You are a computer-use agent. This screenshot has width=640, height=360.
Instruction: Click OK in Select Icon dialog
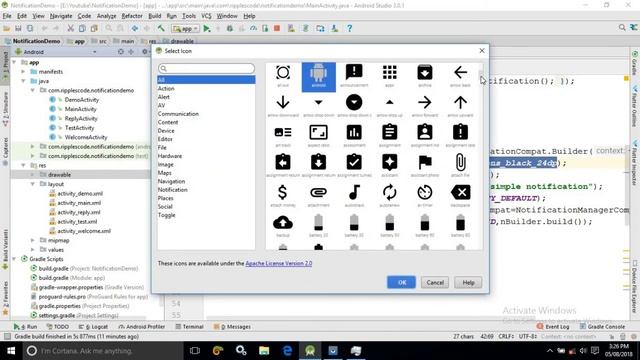(402, 282)
